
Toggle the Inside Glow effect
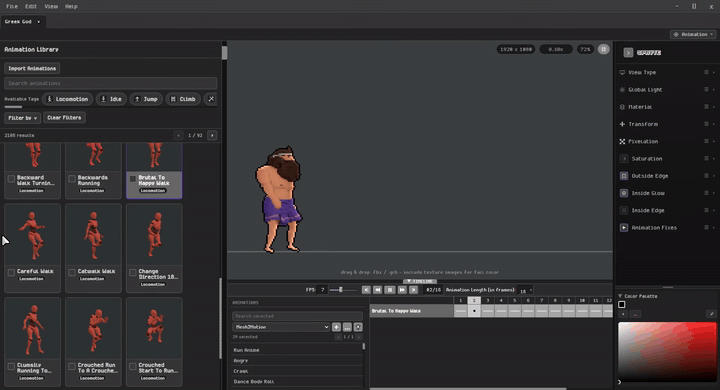[x=624, y=193]
